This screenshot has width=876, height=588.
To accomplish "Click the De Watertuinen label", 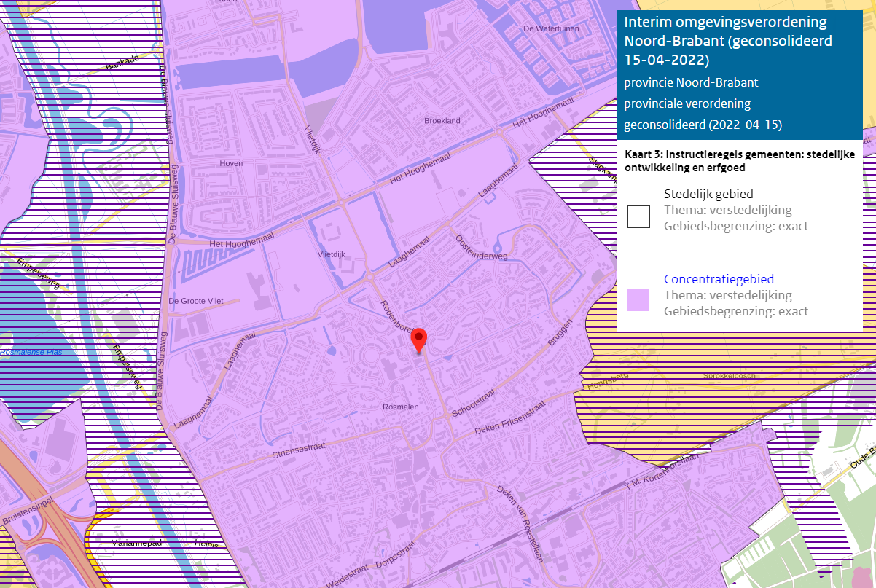I will pyautogui.click(x=550, y=28).
